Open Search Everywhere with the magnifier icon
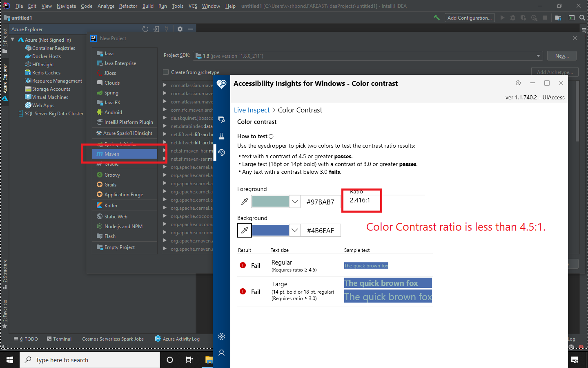This screenshot has width=588, height=368. (x=582, y=18)
